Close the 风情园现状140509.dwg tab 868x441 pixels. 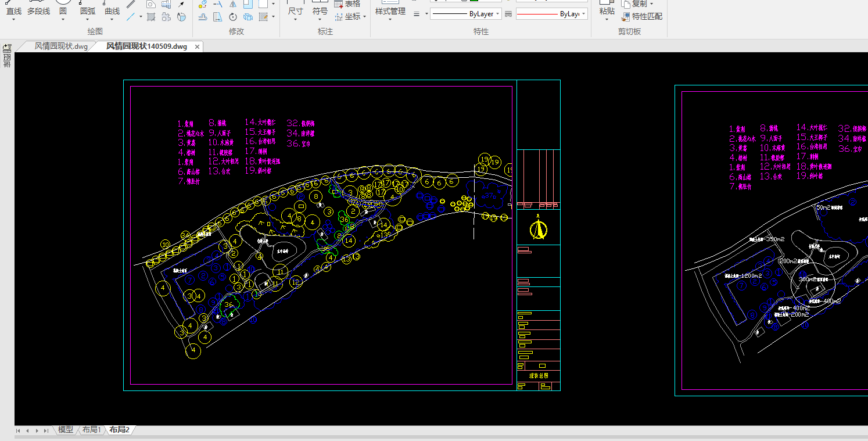197,46
